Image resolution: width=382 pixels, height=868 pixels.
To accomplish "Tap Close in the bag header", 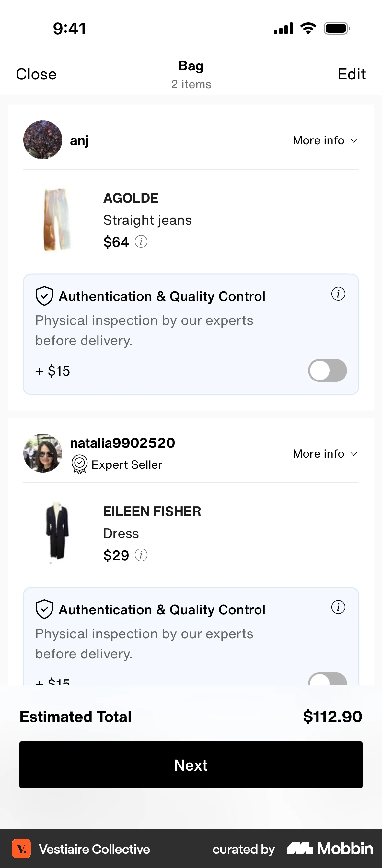I will (x=36, y=74).
